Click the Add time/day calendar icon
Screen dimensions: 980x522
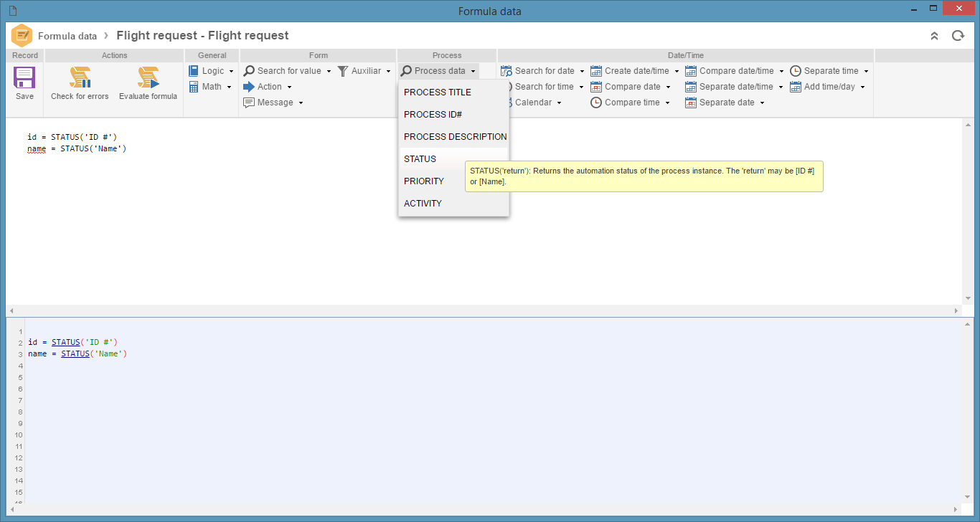coord(796,87)
